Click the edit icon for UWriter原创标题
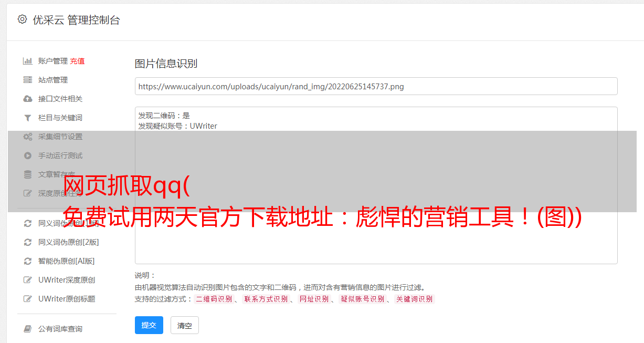The image size is (644, 343). [x=28, y=299]
